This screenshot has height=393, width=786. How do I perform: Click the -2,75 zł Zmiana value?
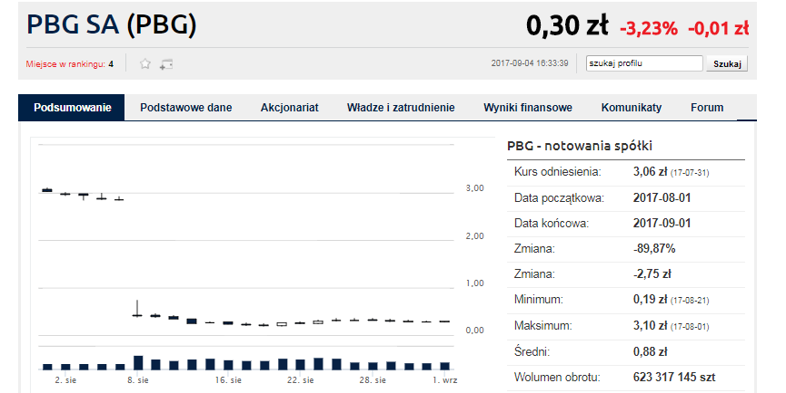tap(652, 274)
